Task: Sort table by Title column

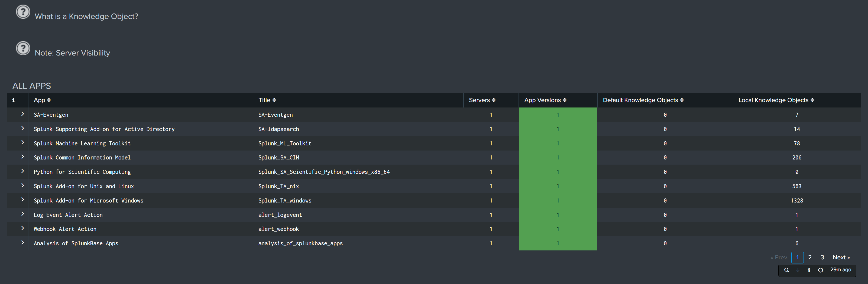Action: pyautogui.click(x=267, y=100)
